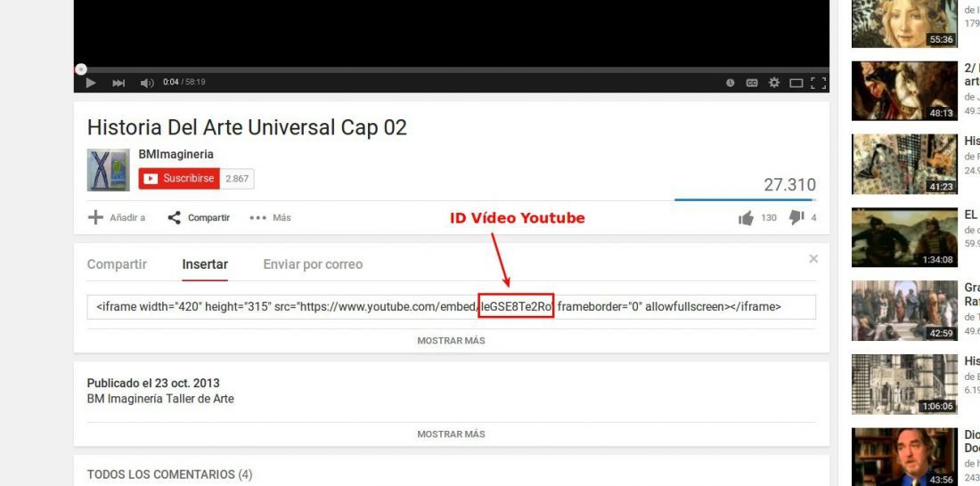
Task: Click the iframe embed code field
Action: pos(452,307)
